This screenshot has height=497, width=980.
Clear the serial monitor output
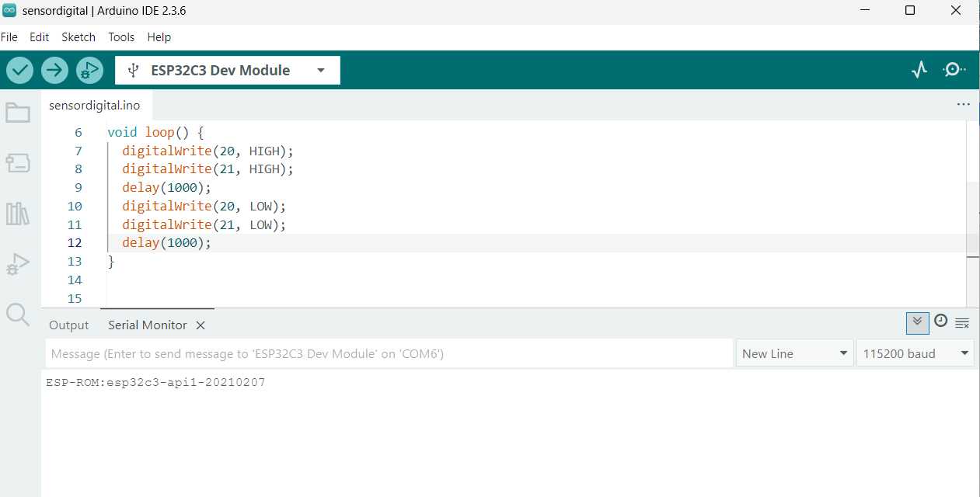click(x=962, y=323)
